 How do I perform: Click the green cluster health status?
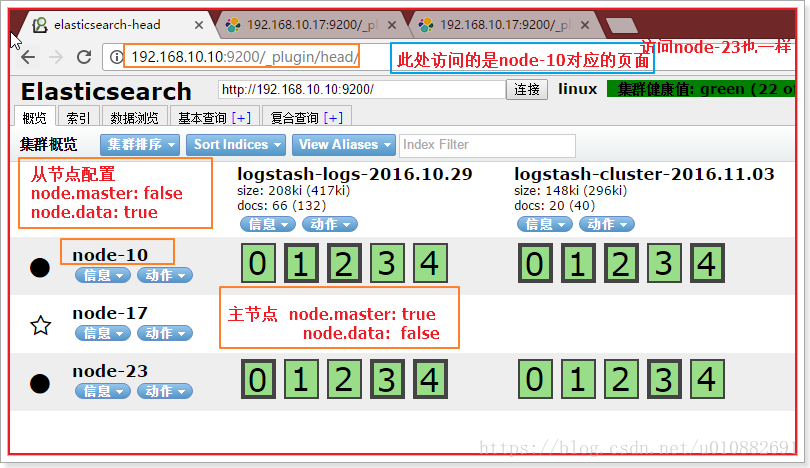coord(701,89)
